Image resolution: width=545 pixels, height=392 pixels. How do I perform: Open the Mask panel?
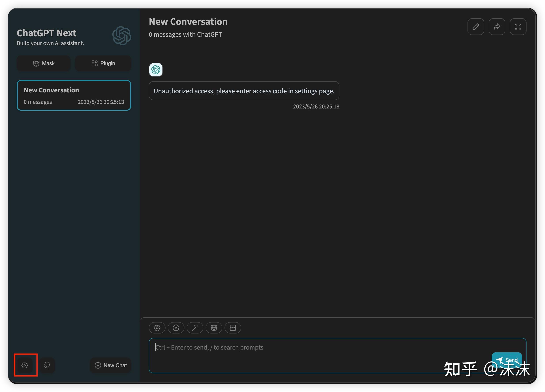click(x=44, y=63)
